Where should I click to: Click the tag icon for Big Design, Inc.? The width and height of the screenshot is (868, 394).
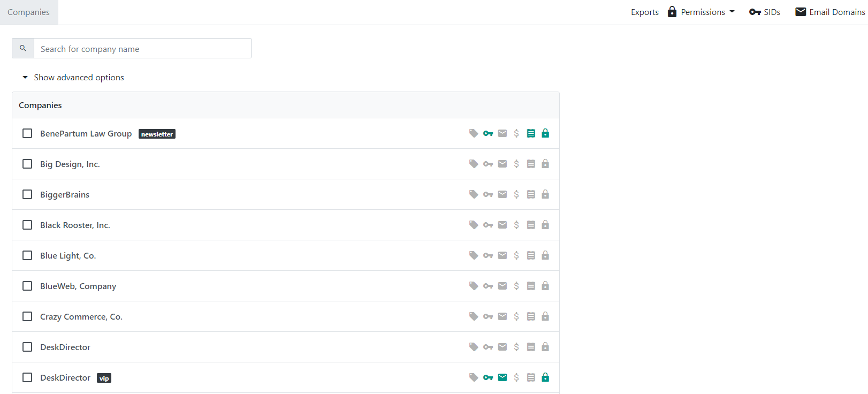pyautogui.click(x=474, y=164)
